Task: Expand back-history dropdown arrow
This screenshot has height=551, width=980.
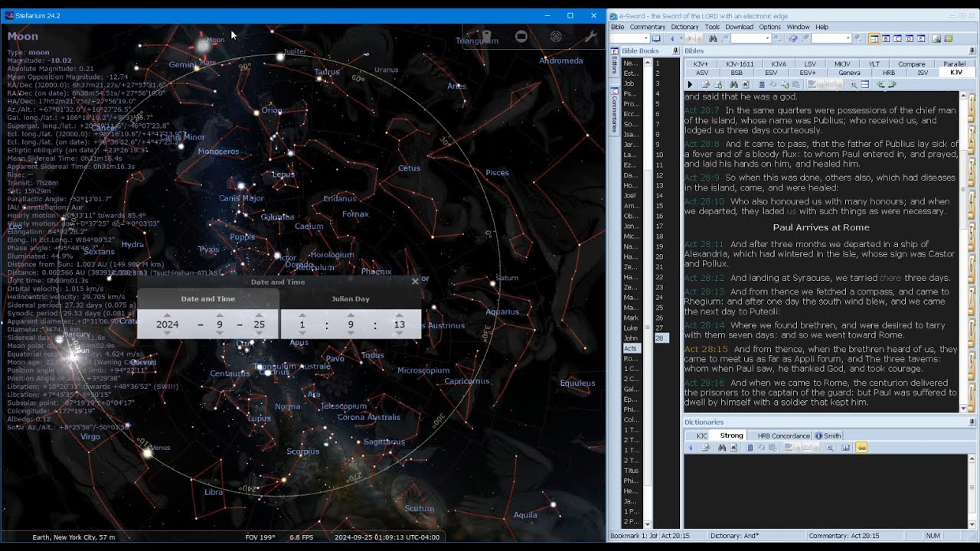Action: click(681, 38)
